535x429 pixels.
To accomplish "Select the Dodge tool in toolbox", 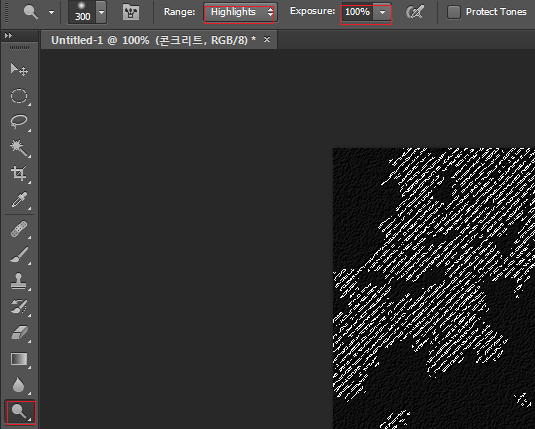I will pos(21,412).
